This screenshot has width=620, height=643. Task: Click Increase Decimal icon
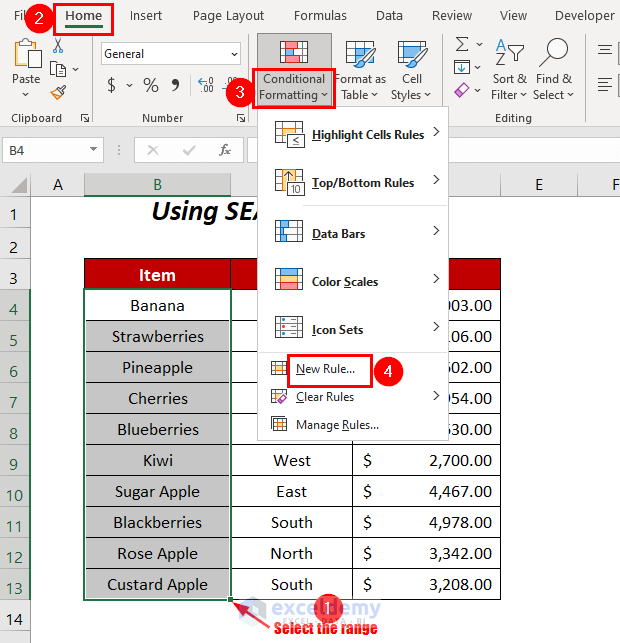[x=206, y=85]
